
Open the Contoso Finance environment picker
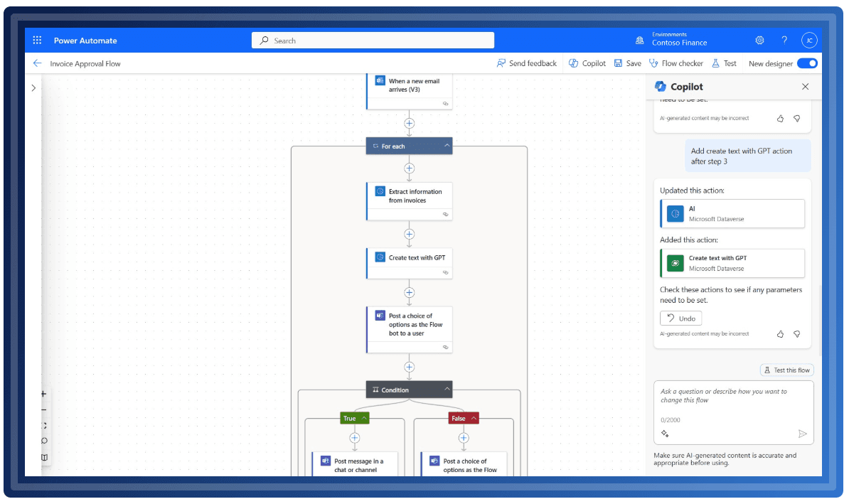click(671, 39)
